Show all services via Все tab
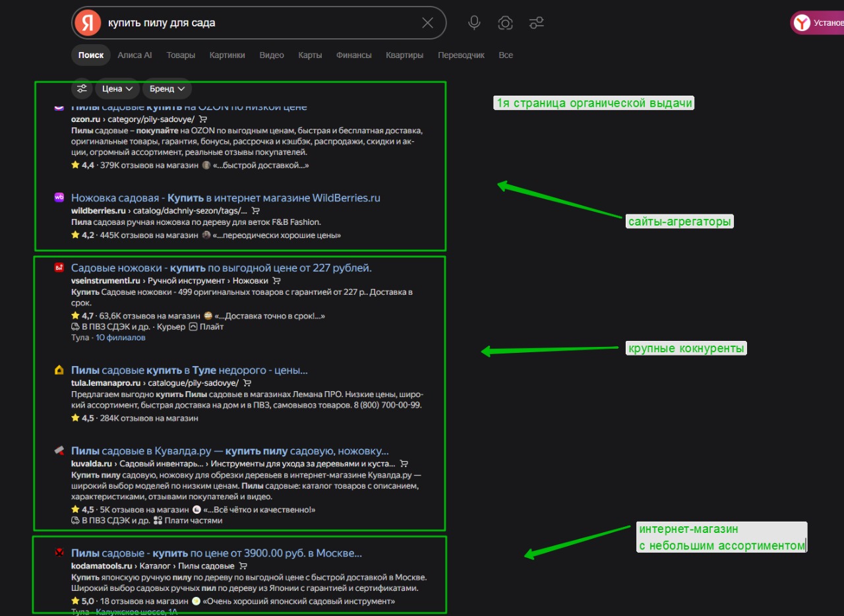This screenshot has width=844, height=616. pyautogui.click(x=506, y=55)
